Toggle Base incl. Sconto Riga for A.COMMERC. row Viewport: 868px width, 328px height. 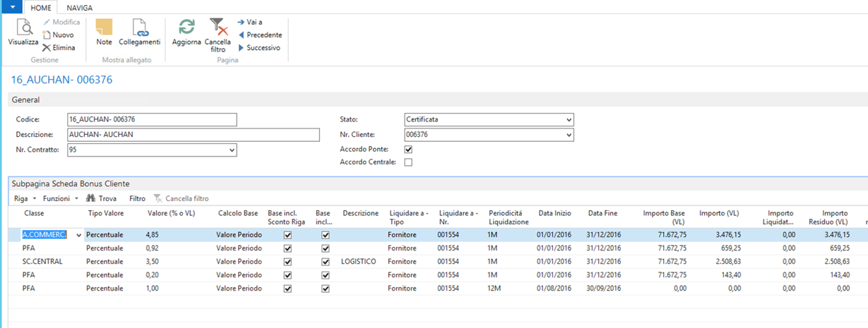pos(287,235)
